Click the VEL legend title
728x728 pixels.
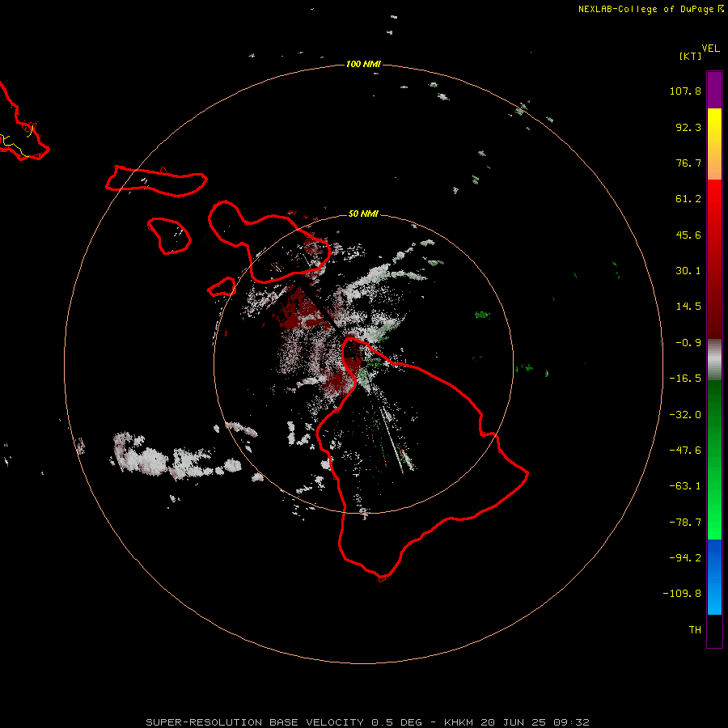tap(710, 49)
